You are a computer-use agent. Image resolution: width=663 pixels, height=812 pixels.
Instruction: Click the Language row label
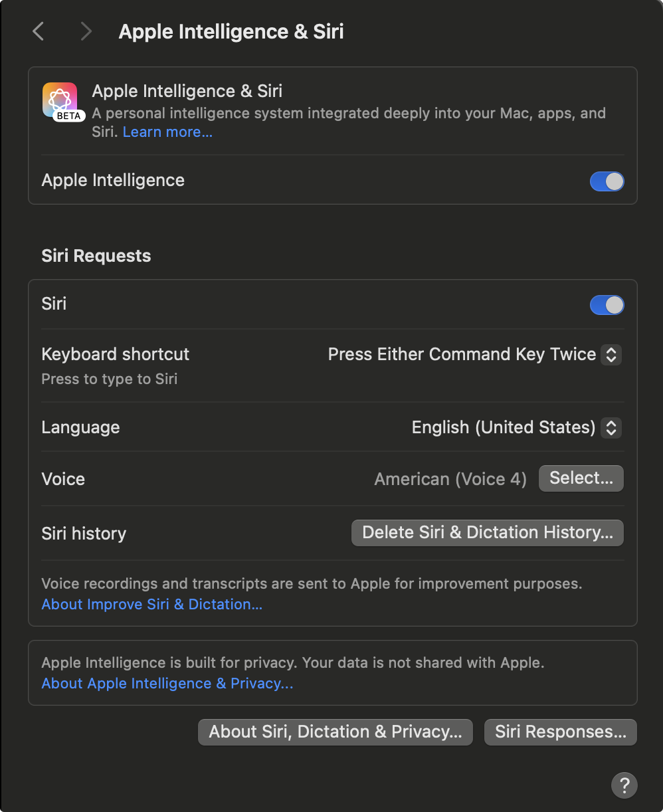click(x=81, y=427)
